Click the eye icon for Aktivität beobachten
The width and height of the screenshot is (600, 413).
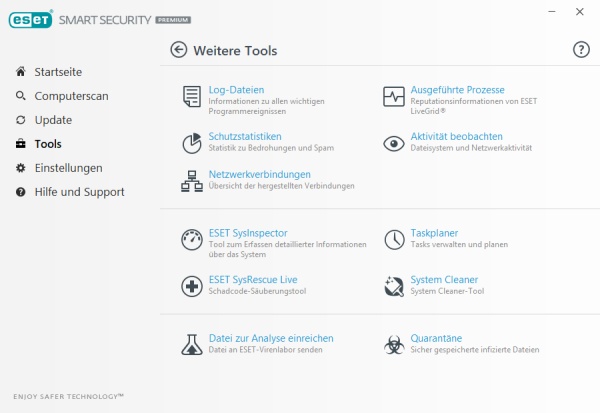(x=394, y=144)
